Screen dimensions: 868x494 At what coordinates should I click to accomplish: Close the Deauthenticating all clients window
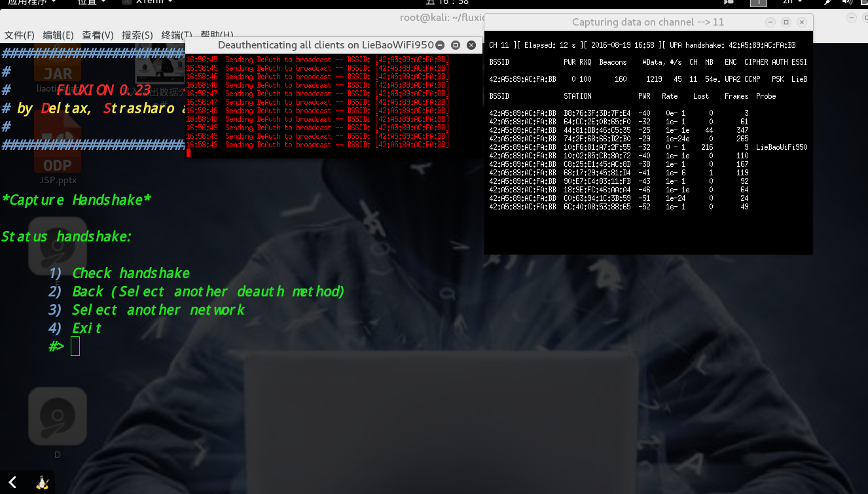pos(471,45)
